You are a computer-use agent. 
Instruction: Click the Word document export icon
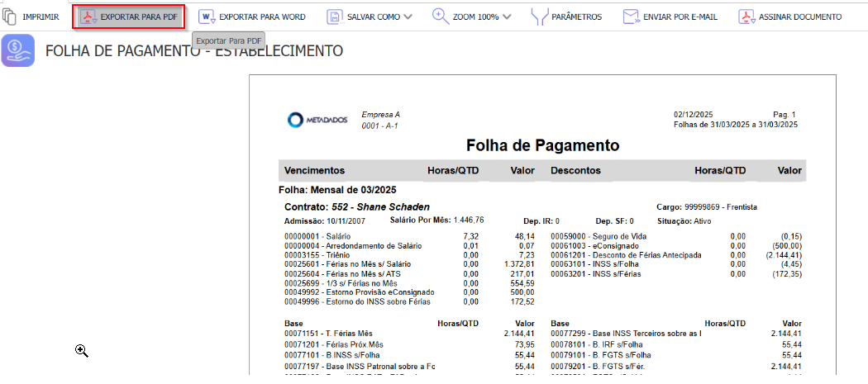tap(207, 17)
